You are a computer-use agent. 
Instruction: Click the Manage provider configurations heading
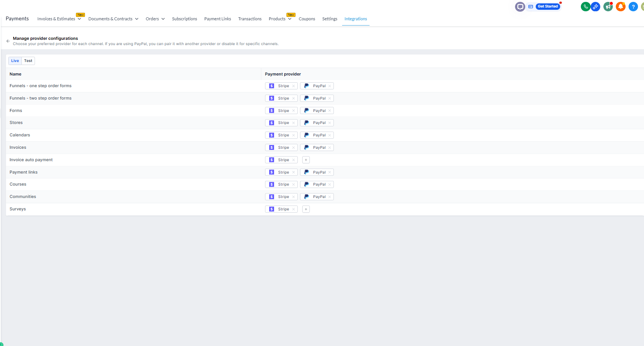pos(45,38)
